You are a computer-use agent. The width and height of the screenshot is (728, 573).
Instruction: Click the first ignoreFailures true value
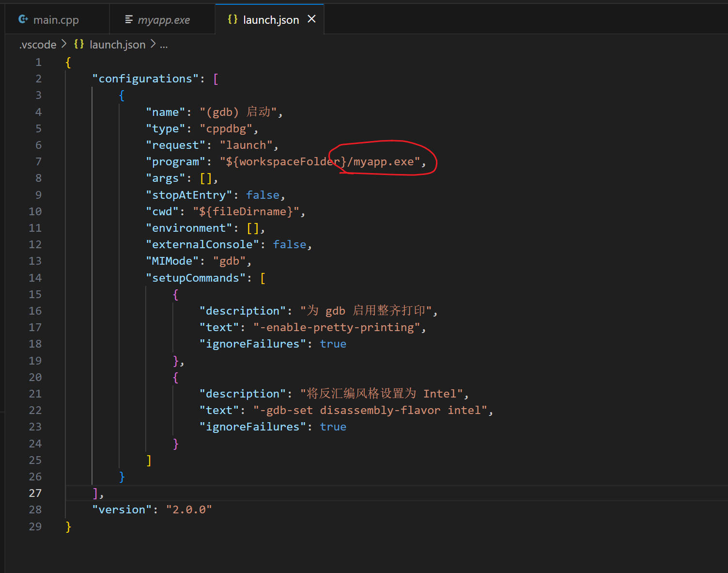click(x=333, y=344)
